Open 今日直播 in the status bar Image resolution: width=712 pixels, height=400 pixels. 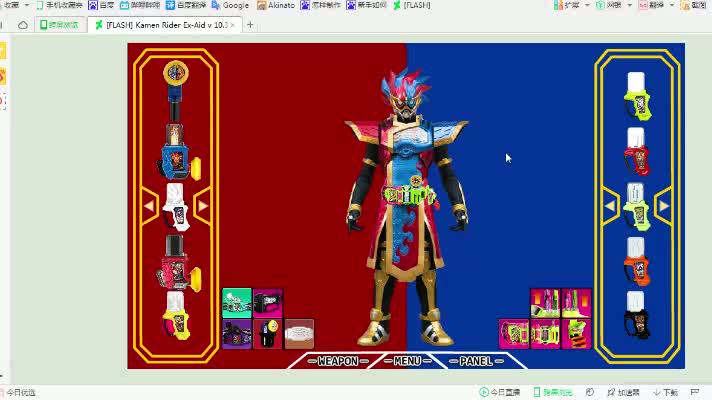tap(499, 392)
